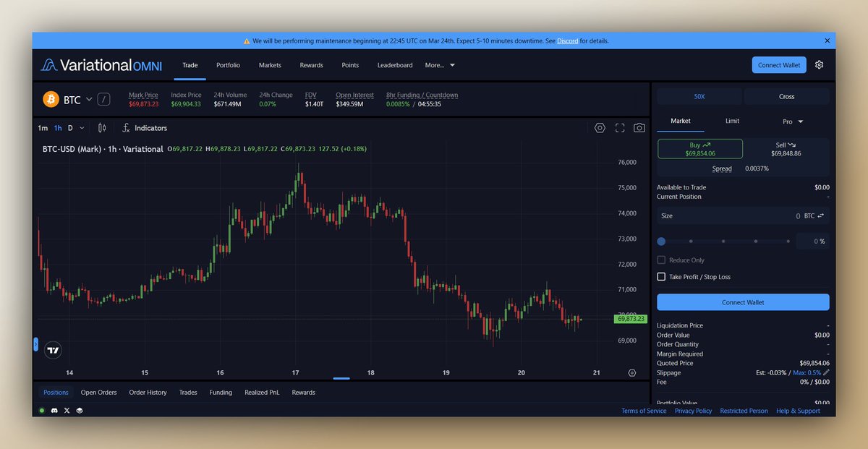
Task: Open Discord icon in footer
Action: [x=54, y=410]
